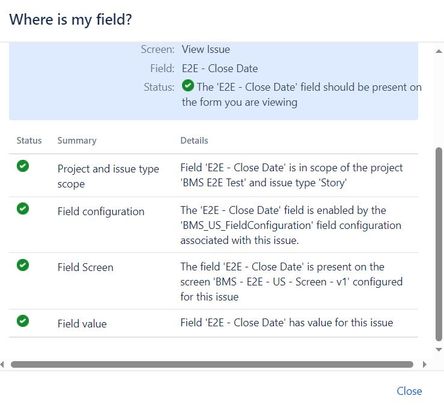Click the vertical scrollbar thumb
This screenshot has height=405, width=444.
pyautogui.click(x=439, y=244)
